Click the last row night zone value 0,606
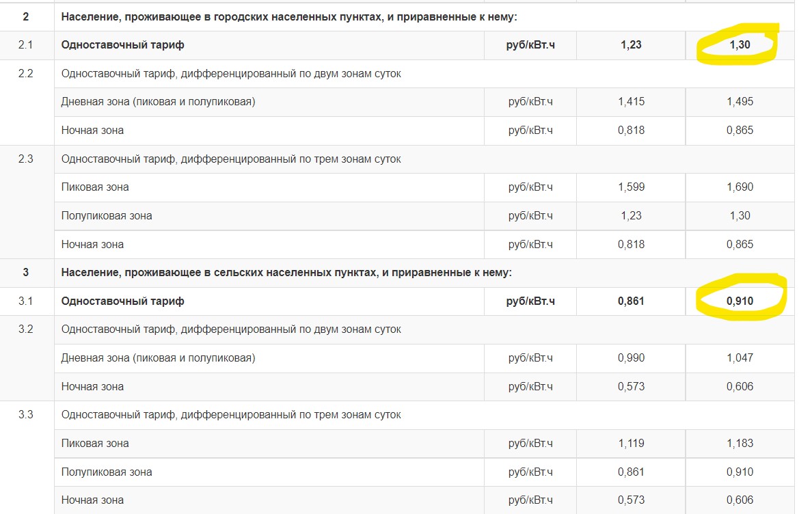The height and width of the screenshot is (514, 812). [740, 500]
